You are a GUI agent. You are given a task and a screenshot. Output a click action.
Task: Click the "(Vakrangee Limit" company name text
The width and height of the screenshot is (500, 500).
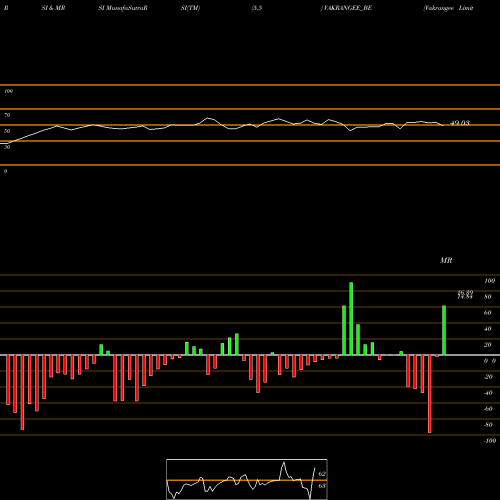(448, 8)
